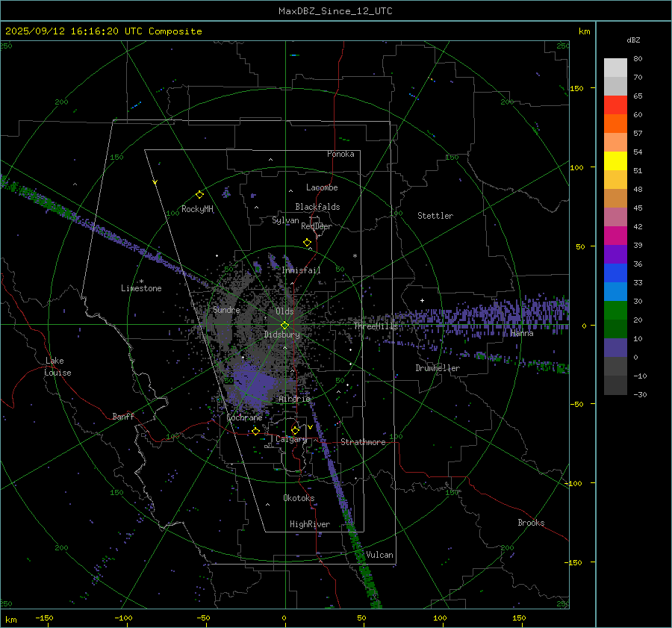The height and width of the screenshot is (628, 672).
Task: Click the MaxDBZ_Since_12_UTC title text
Action: (x=335, y=11)
